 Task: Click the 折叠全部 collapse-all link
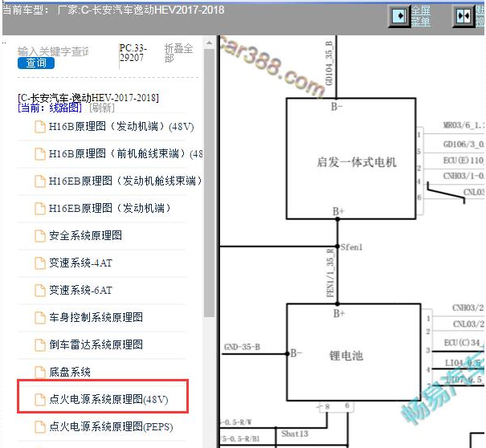point(178,53)
